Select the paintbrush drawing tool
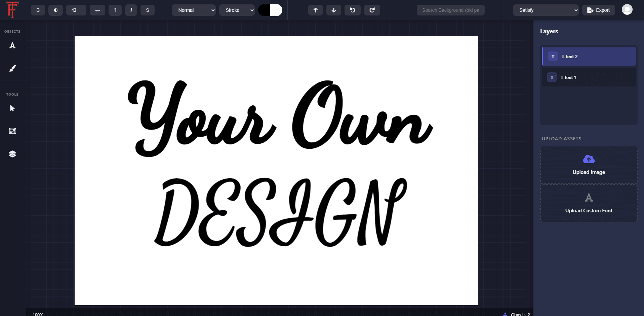 12,68
